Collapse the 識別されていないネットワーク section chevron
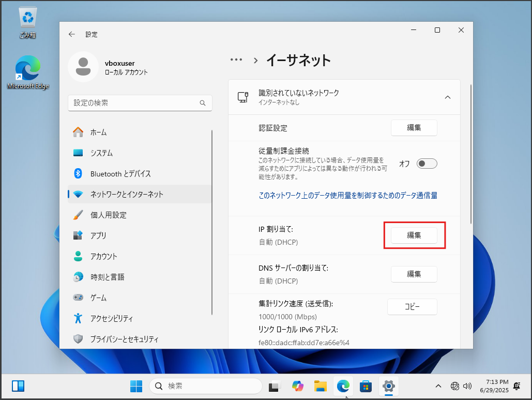Image resolution: width=532 pixels, height=400 pixels. (x=448, y=97)
